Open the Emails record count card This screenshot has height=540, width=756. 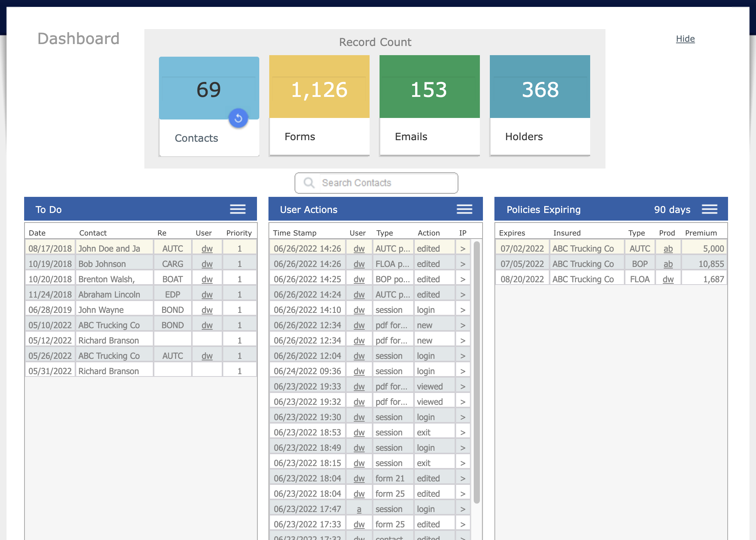click(x=430, y=105)
